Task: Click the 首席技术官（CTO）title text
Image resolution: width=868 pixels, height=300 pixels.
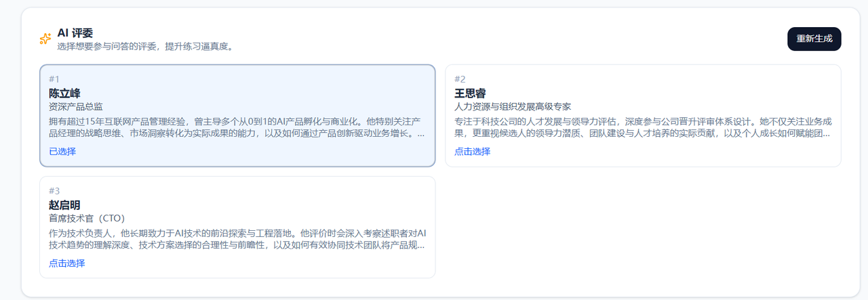Action: (87, 218)
